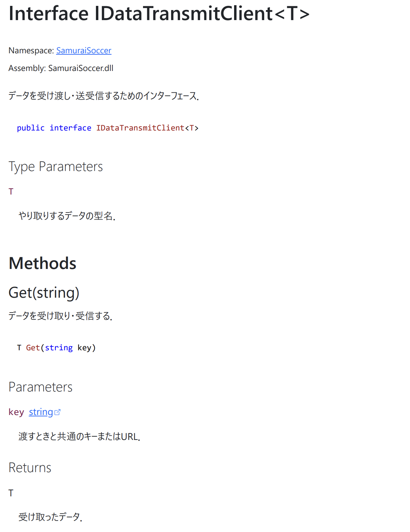Click the Returns heading

[x=30, y=468]
